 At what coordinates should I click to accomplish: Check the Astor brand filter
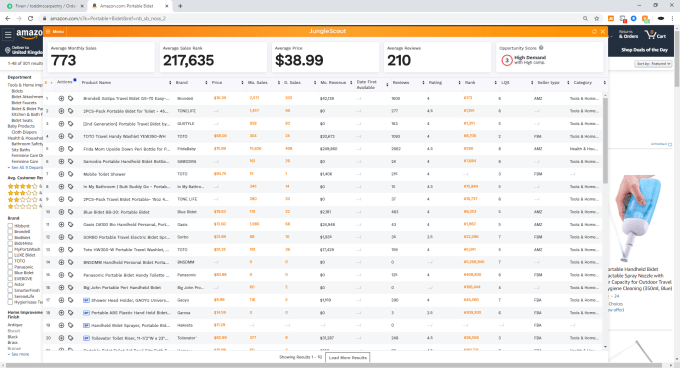point(10,284)
